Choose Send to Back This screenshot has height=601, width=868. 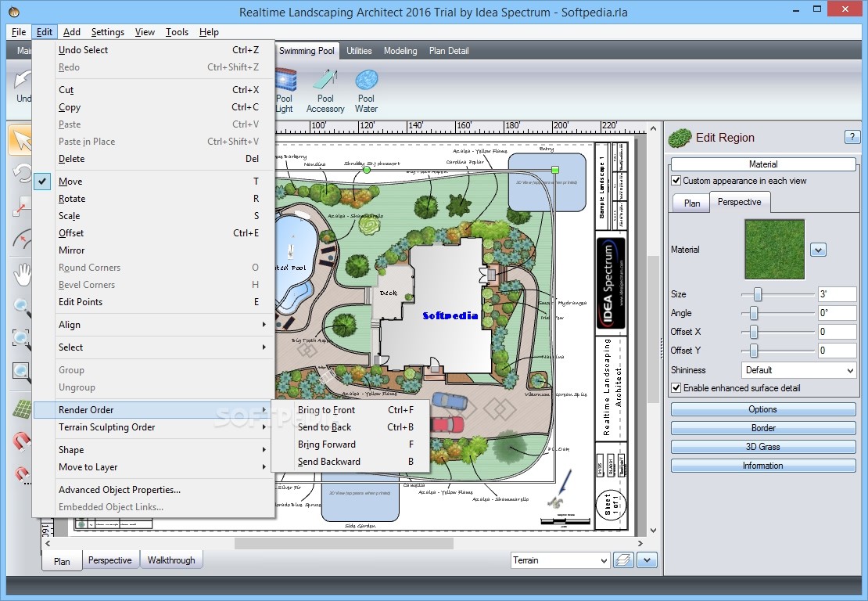(350, 427)
